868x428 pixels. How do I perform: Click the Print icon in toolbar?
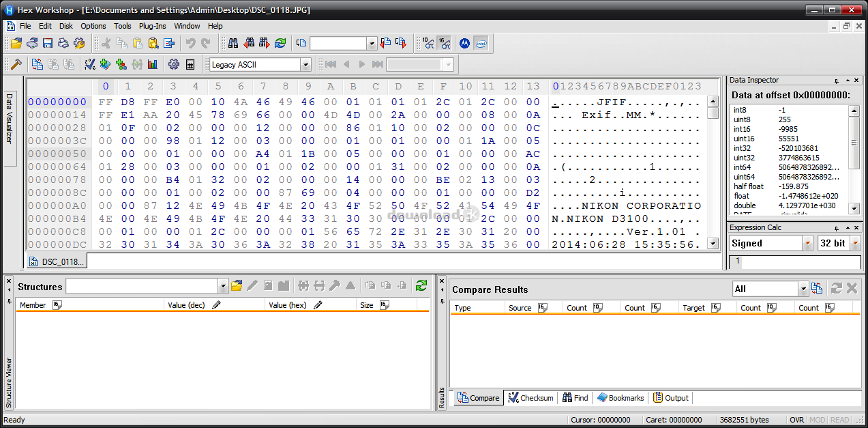(x=63, y=43)
